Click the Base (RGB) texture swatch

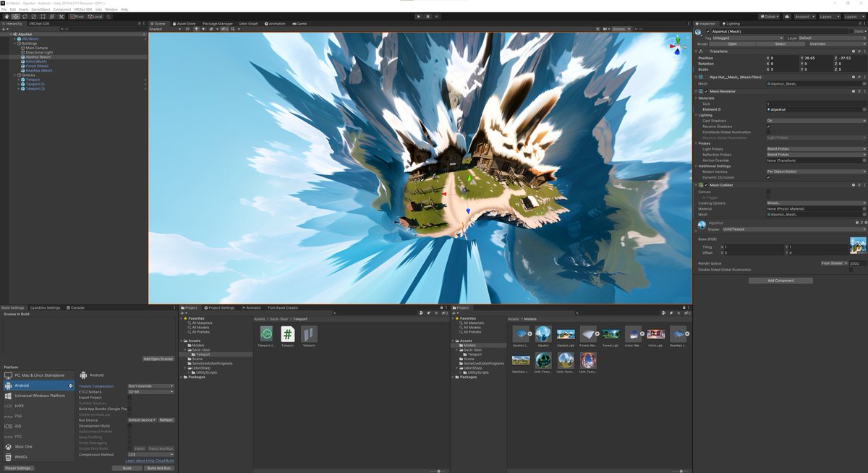point(858,246)
